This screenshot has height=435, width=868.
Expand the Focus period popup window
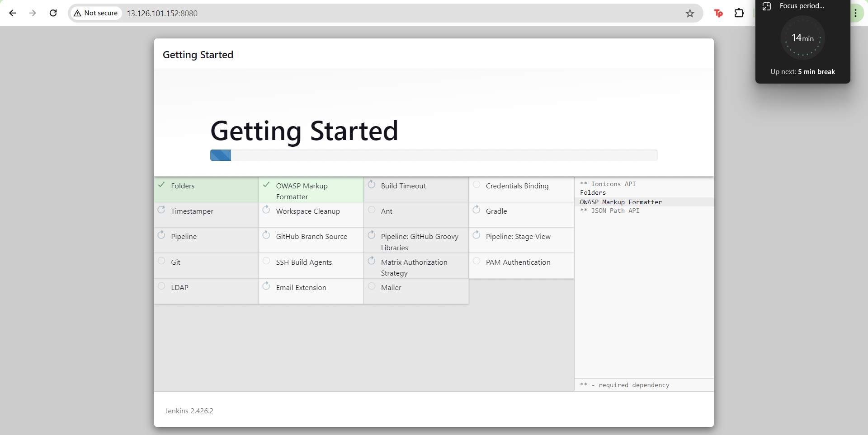click(767, 6)
